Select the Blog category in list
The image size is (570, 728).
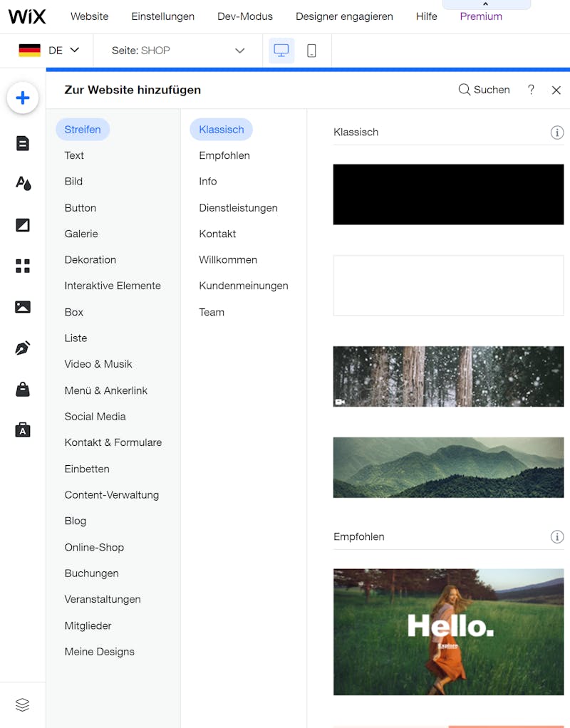(76, 521)
